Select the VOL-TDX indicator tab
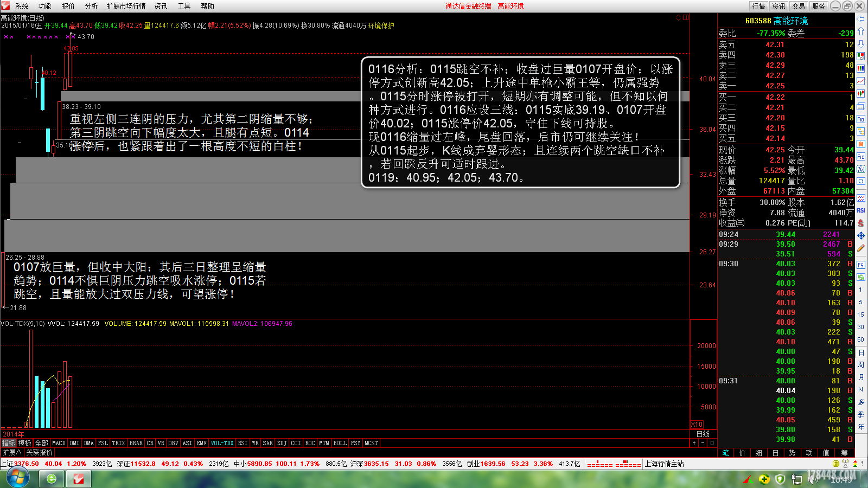The width and height of the screenshot is (868, 488). coord(222,443)
